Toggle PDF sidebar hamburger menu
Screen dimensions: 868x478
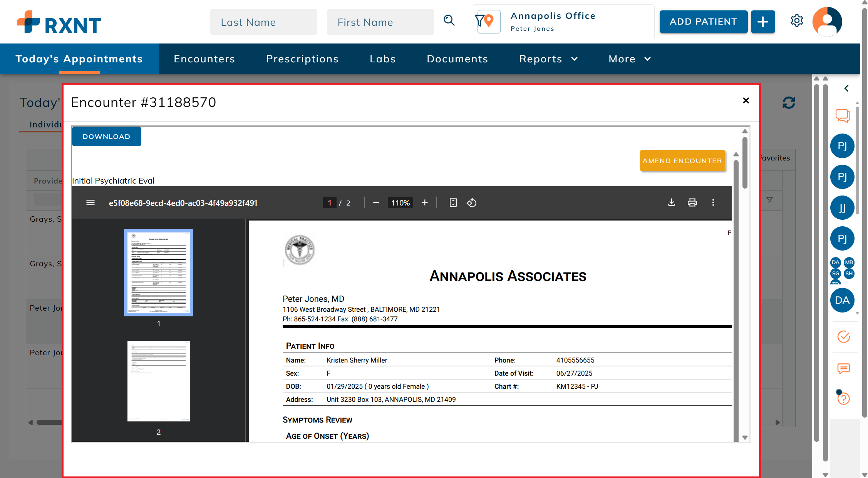[90, 203]
